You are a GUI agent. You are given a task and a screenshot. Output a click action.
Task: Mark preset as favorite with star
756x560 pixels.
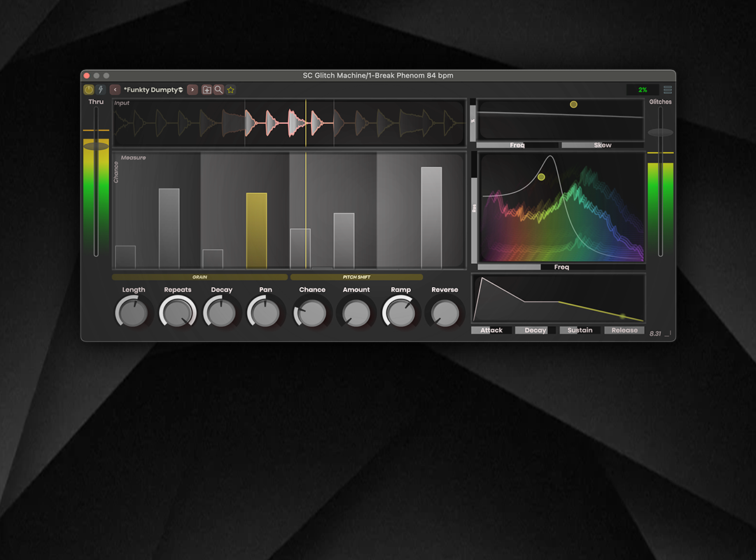click(230, 90)
